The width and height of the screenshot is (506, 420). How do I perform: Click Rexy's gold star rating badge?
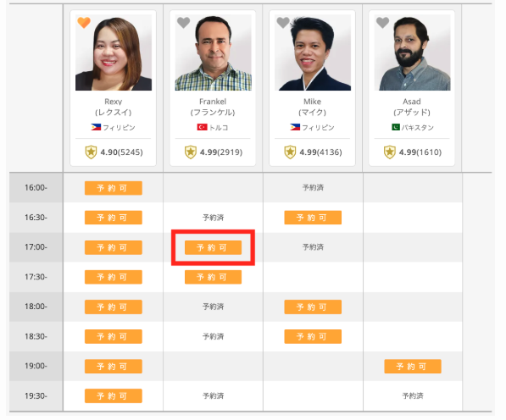click(x=91, y=152)
